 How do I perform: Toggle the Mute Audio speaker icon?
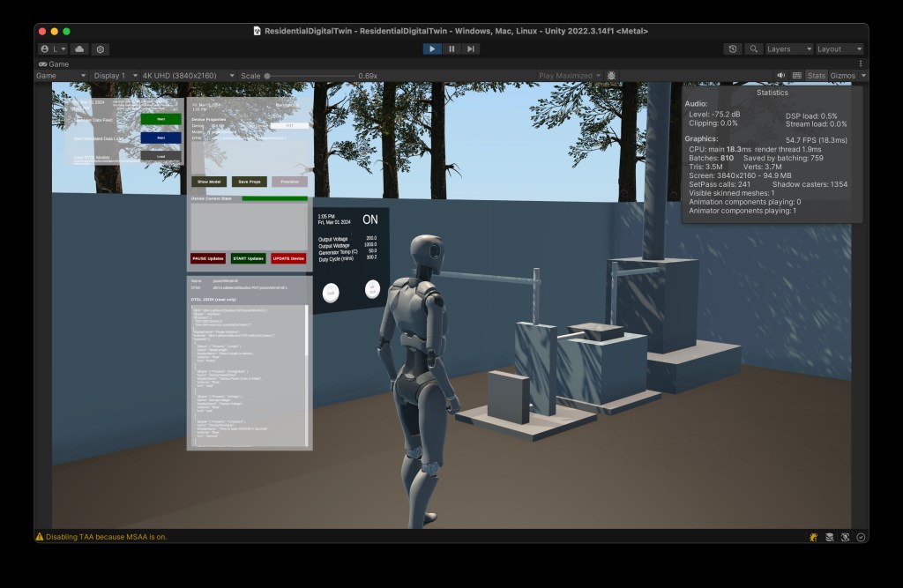(x=781, y=76)
